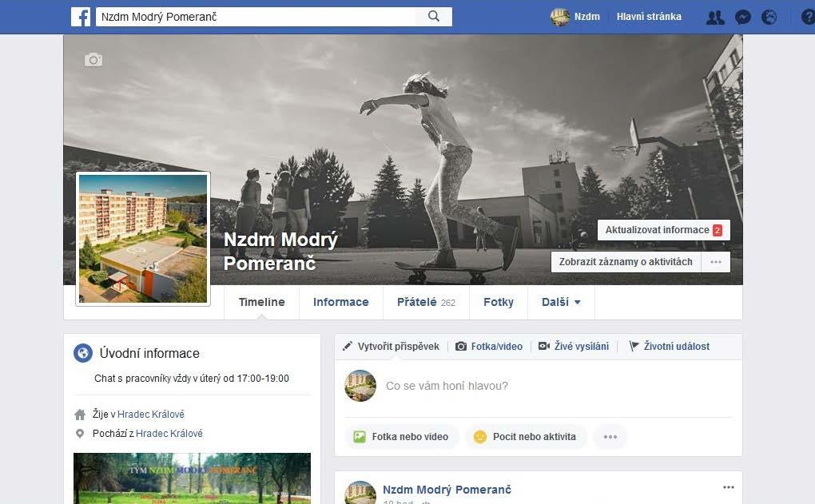
Task: Select Vytvořit příspěvek composer tab
Action: point(391,346)
